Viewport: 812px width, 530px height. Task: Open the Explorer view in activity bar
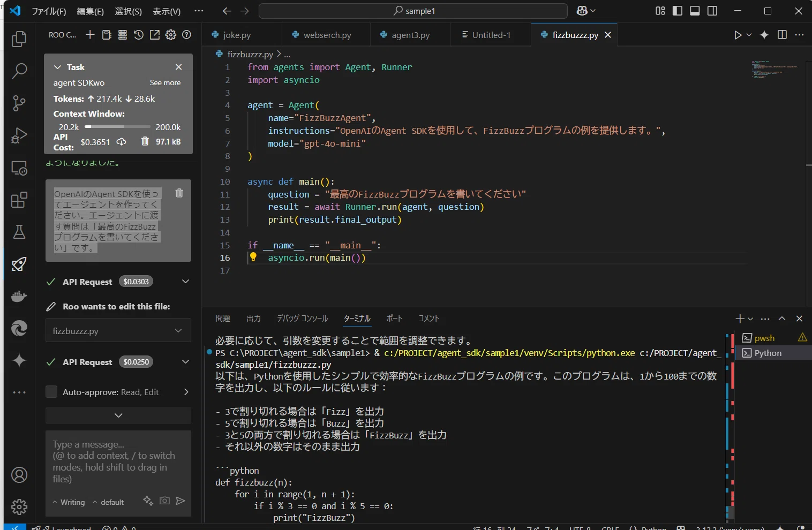tap(19, 39)
